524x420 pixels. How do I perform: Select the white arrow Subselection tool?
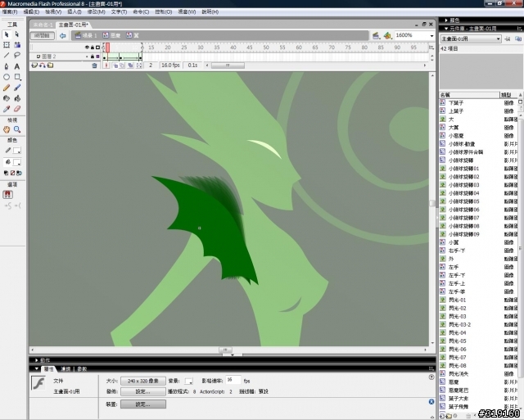[17, 34]
